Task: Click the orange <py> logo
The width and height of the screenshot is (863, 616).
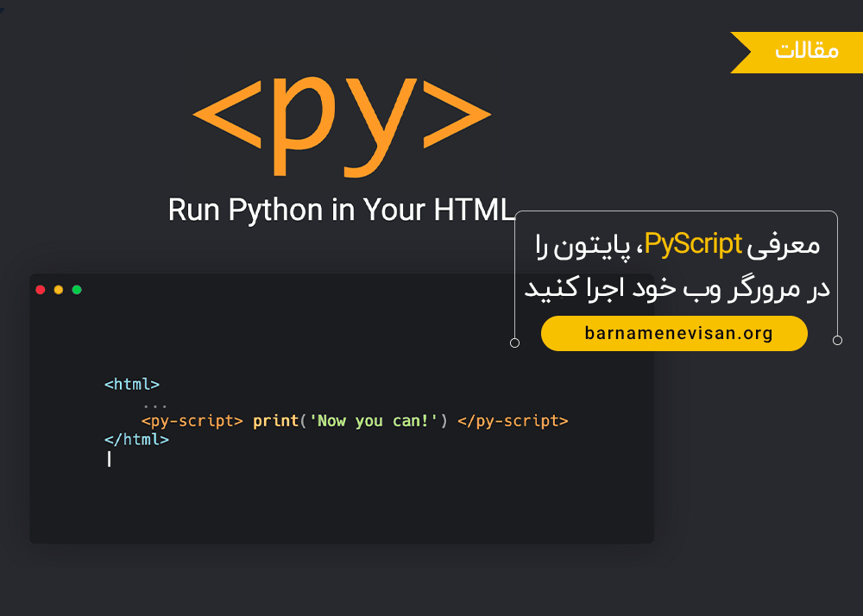Action: tap(342, 127)
